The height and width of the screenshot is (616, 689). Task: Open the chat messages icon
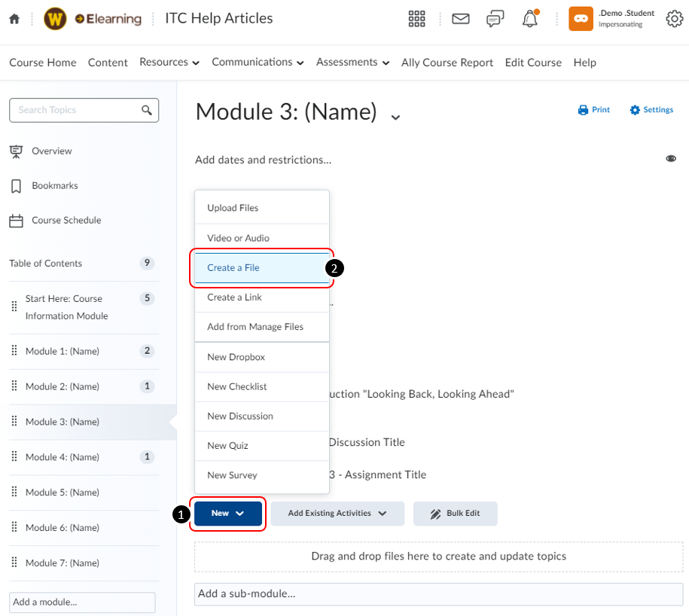(x=495, y=19)
